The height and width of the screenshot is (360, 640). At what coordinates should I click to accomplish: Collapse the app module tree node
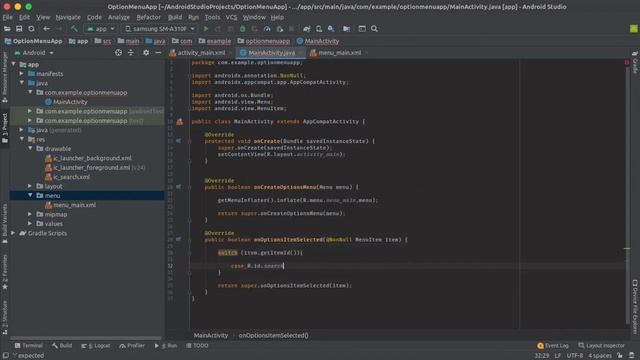(x=14, y=64)
